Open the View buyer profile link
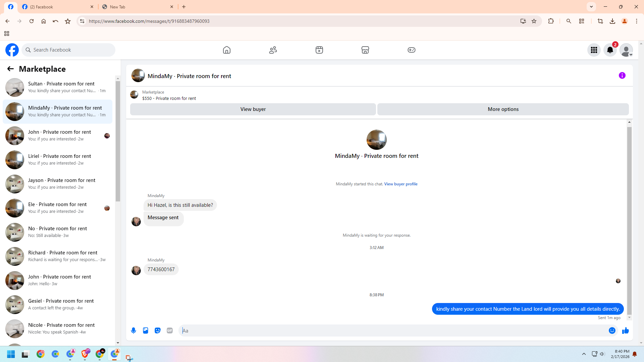This screenshot has height=362, width=644. coord(401,184)
